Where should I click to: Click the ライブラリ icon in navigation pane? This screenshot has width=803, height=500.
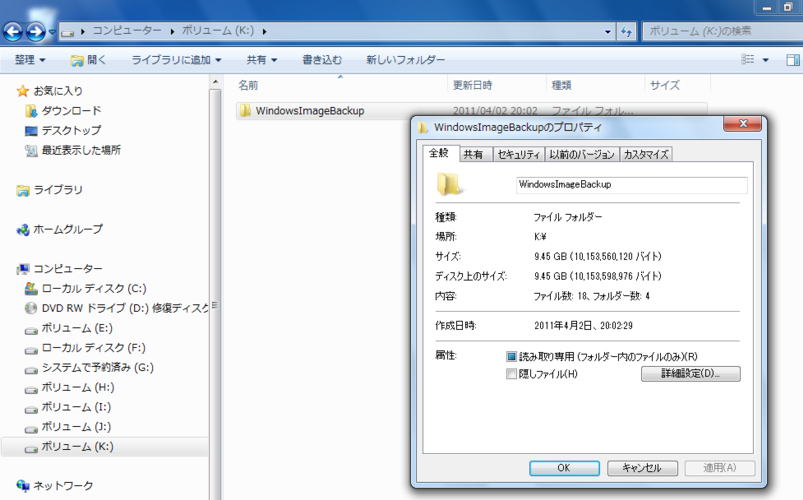pyautogui.click(x=23, y=191)
